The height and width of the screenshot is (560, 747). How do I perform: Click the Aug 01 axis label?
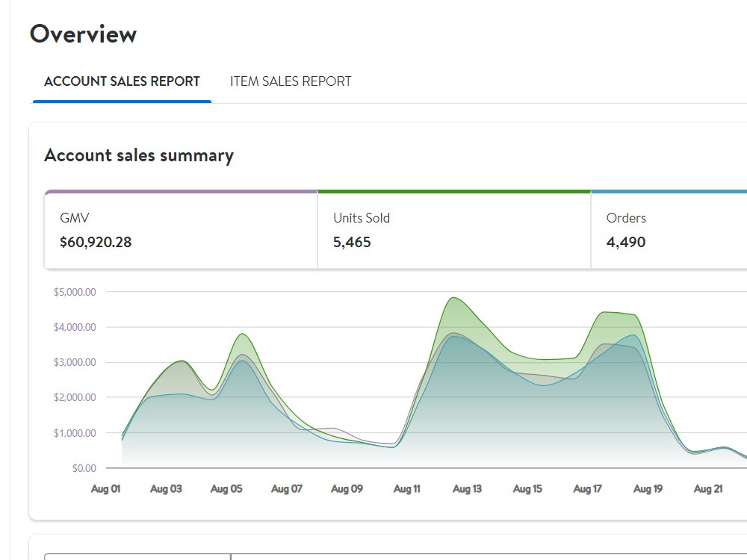(106, 488)
